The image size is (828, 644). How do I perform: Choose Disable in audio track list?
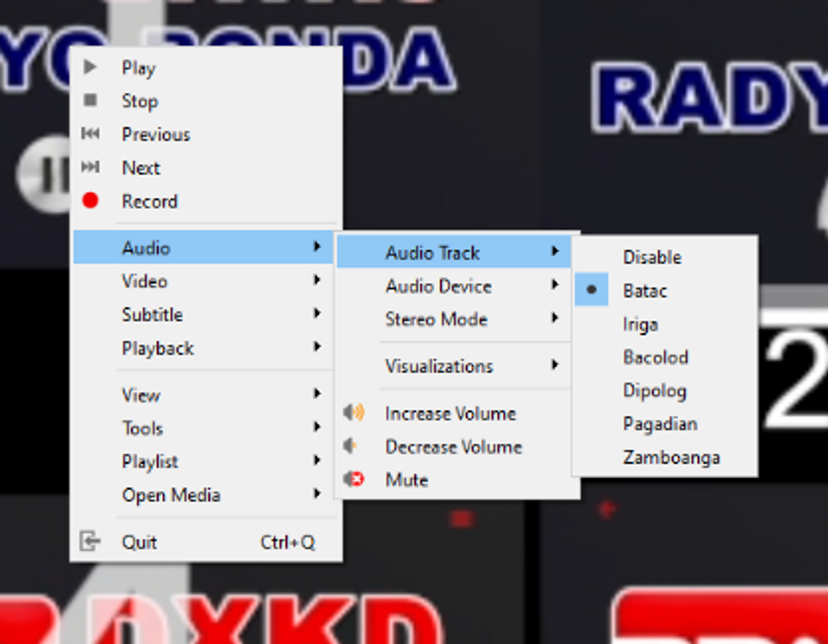tap(665, 257)
